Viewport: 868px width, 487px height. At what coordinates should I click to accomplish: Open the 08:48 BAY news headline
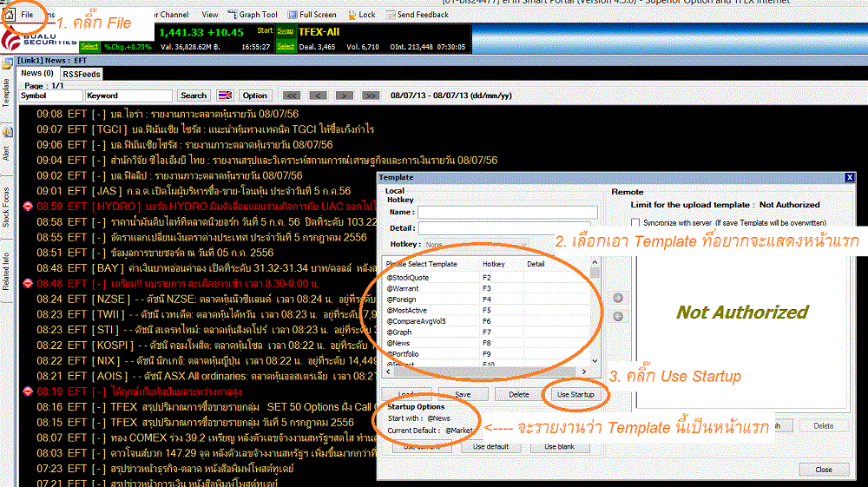(x=207, y=268)
